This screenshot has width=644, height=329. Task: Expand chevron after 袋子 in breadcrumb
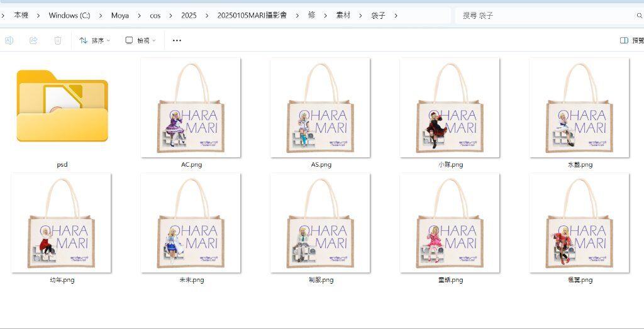click(x=396, y=16)
